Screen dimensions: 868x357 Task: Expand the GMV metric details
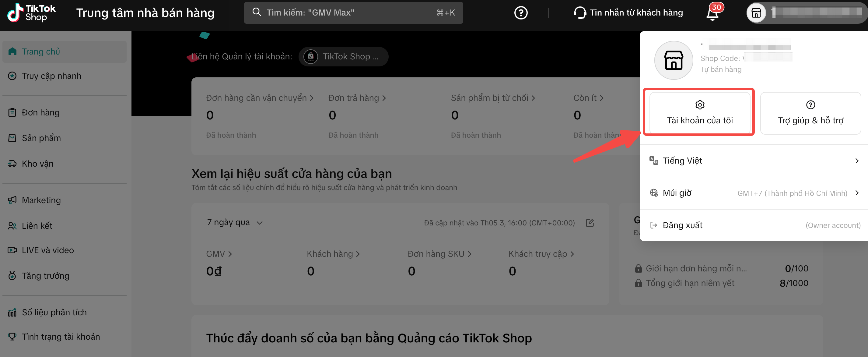[x=219, y=253]
